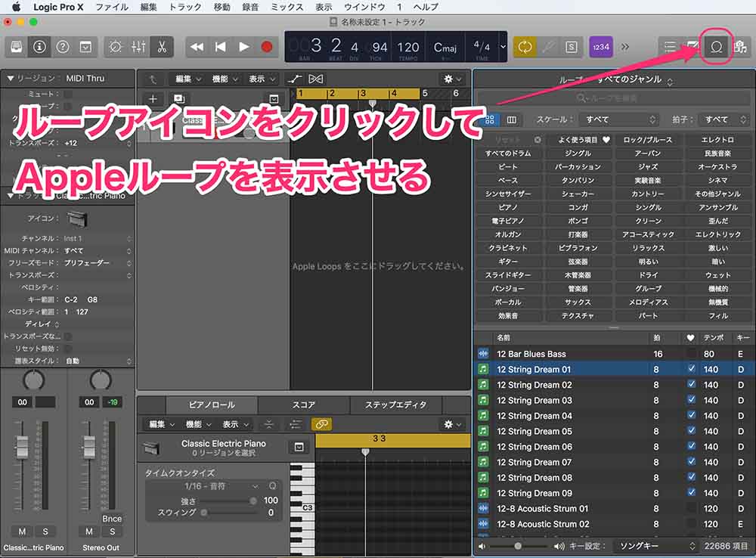Open the トラック menu in menu bar
This screenshot has height=558, width=756.
click(x=185, y=7)
